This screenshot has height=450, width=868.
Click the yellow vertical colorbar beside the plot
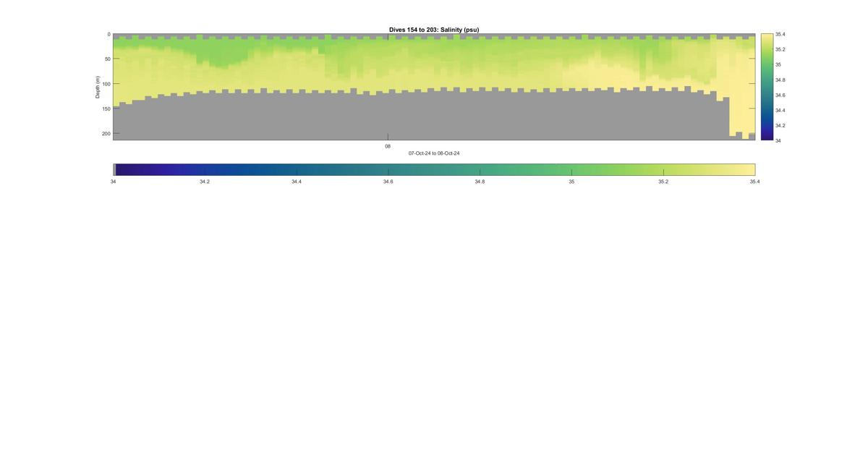pos(767,87)
